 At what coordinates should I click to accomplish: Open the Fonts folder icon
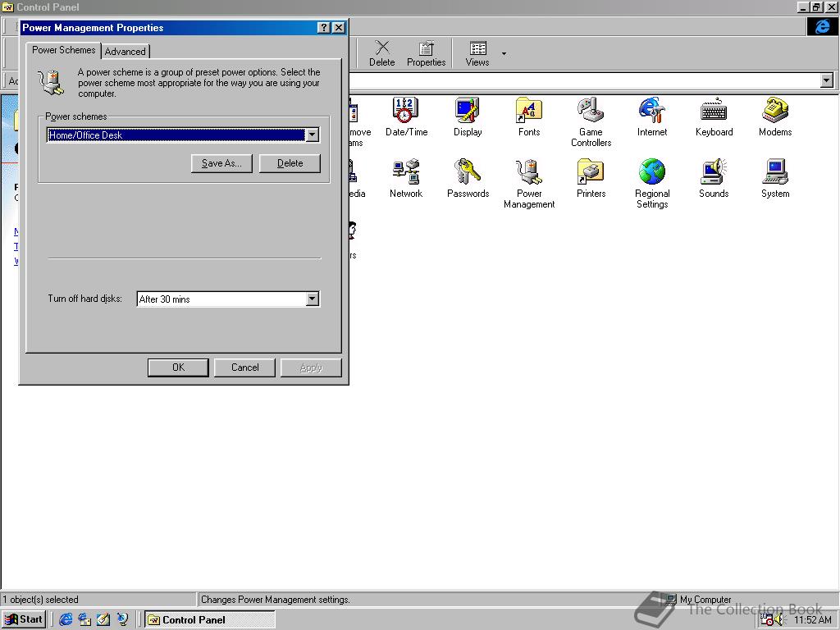point(529,116)
